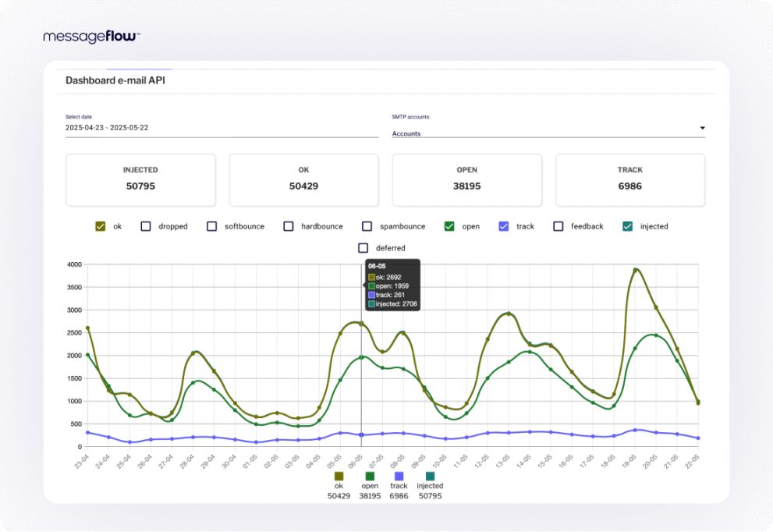Disable the open series checkbox
This screenshot has height=532, width=773.
pos(449,226)
